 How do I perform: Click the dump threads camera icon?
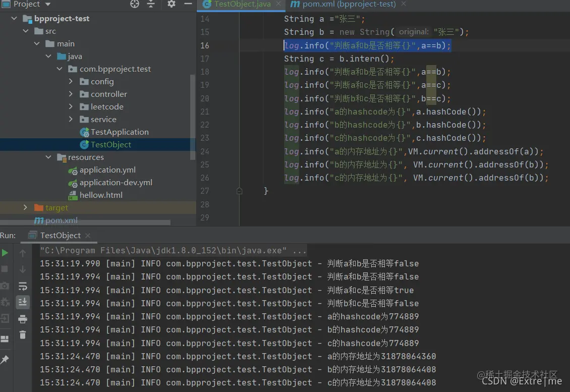click(5, 286)
